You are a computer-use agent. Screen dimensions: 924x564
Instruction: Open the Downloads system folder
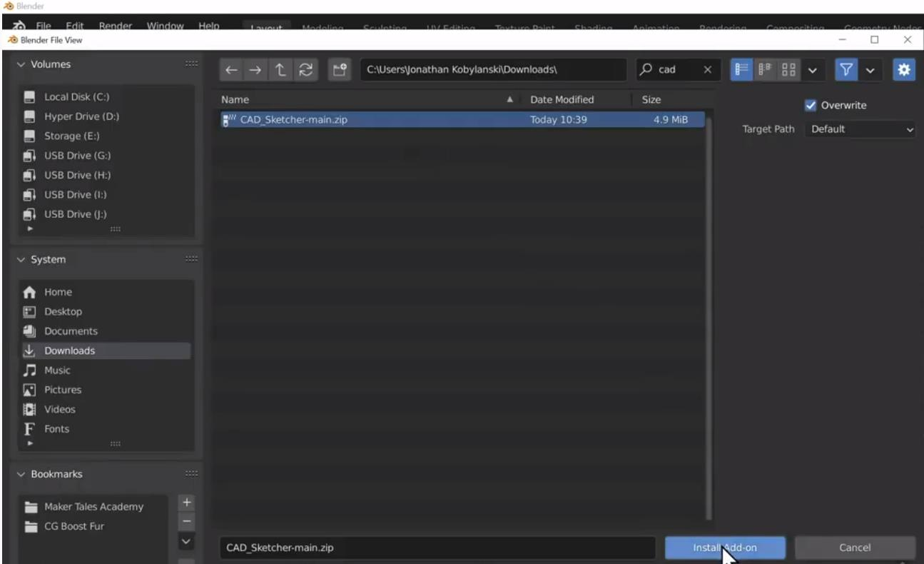69,351
